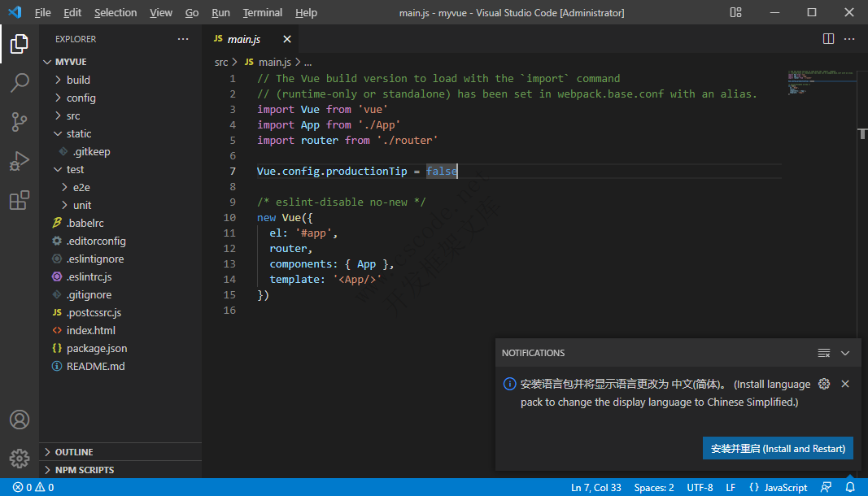Click the VS Code logo icon
The image size is (868, 496).
(15, 12)
